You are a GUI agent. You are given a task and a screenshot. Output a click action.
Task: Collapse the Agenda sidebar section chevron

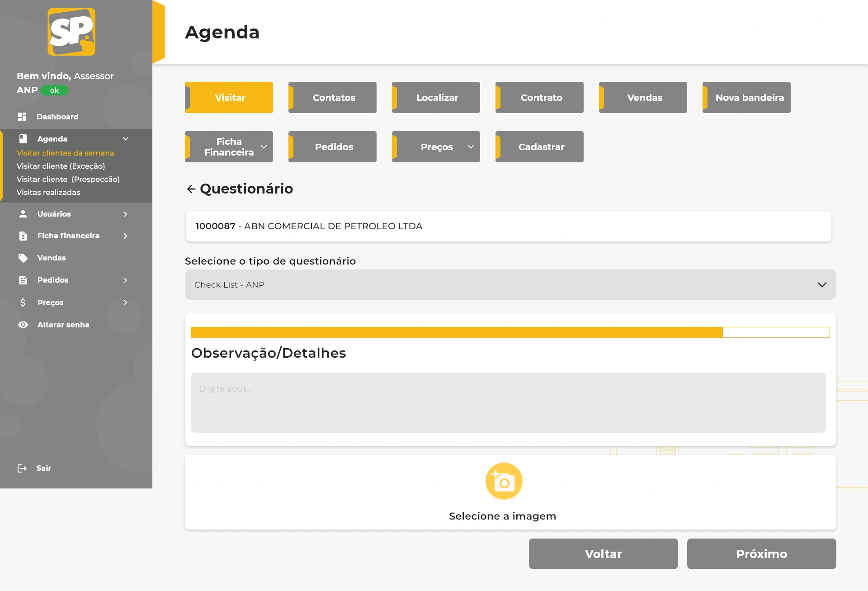[x=126, y=139]
